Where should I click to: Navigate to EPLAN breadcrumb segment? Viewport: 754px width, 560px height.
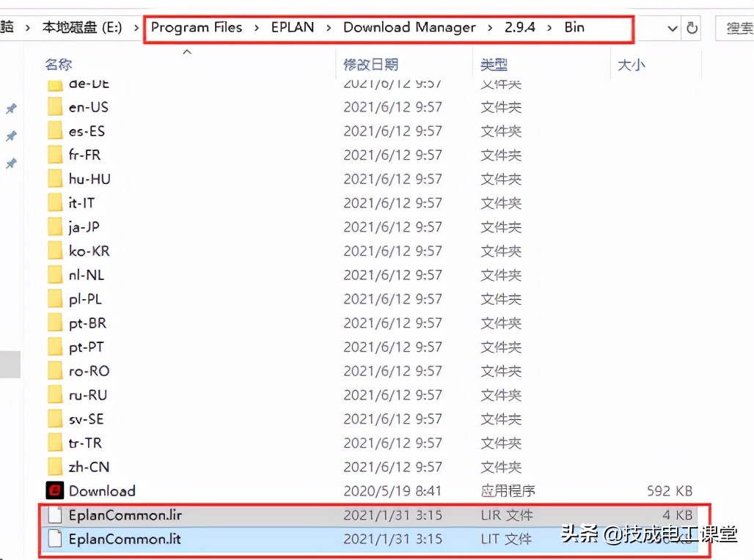click(x=293, y=27)
